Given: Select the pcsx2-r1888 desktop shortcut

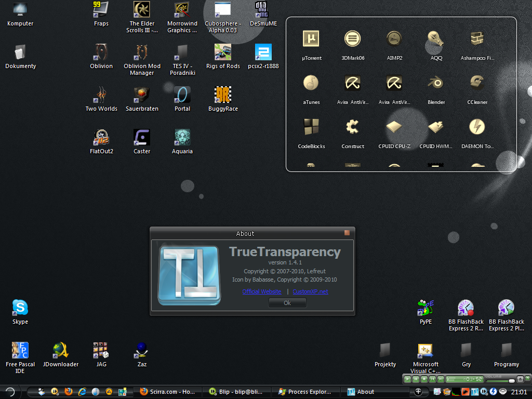Looking at the screenshot, I should [263, 57].
